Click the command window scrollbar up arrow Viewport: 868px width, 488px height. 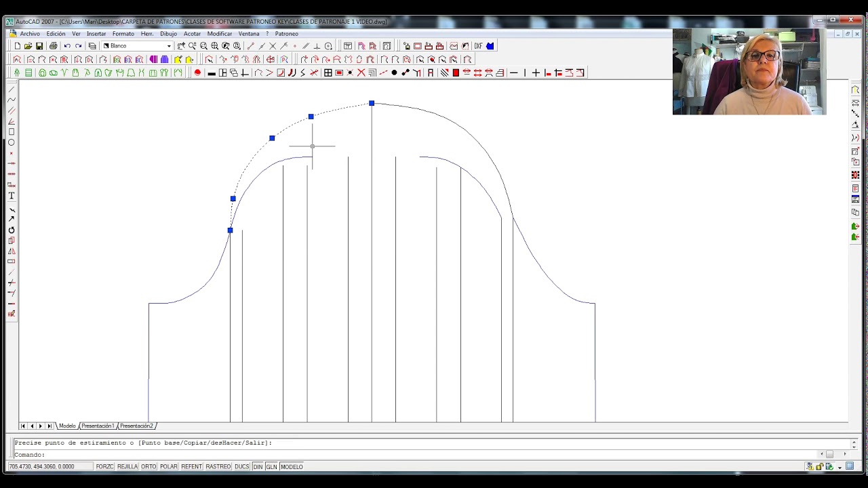(x=854, y=443)
